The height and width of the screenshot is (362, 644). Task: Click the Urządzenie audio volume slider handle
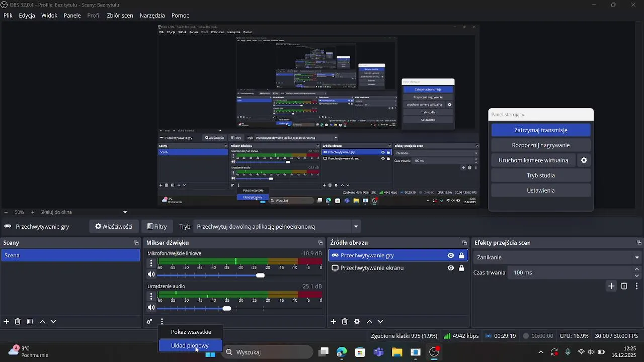click(x=227, y=308)
